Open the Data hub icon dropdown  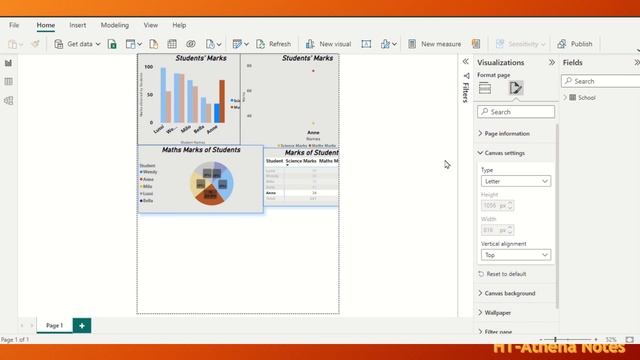click(x=133, y=44)
